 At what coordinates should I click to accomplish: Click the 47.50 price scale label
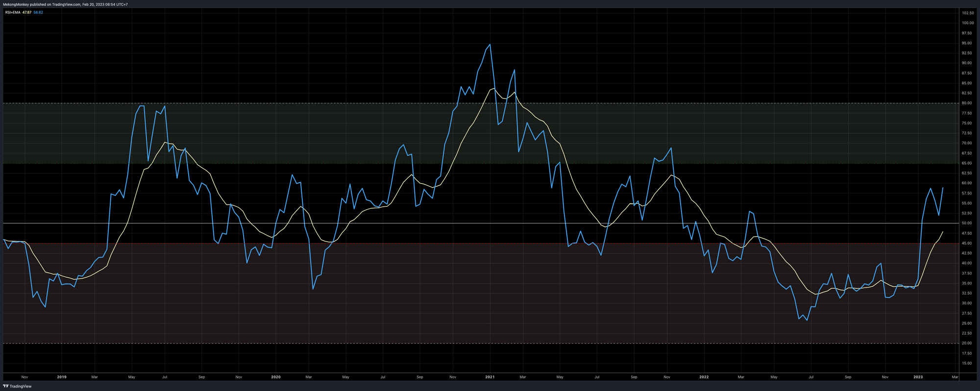pyautogui.click(x=967, y=233)
